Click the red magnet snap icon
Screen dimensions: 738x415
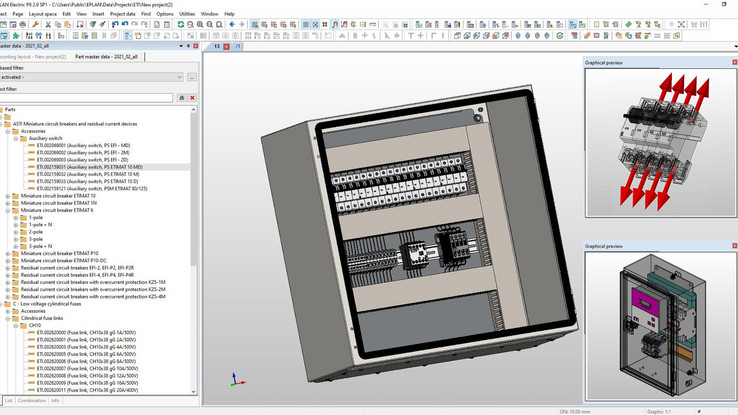click(x=335, y=24)
